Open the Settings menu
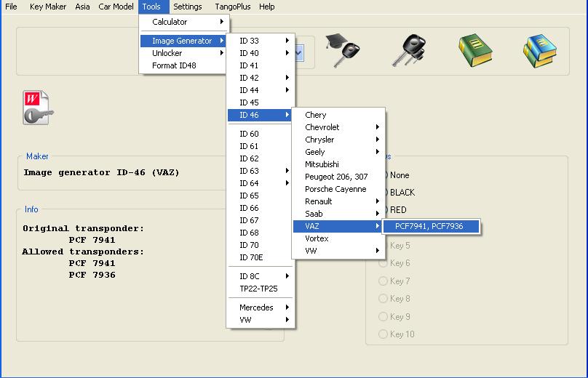588x378 pixels. [187, 7]
